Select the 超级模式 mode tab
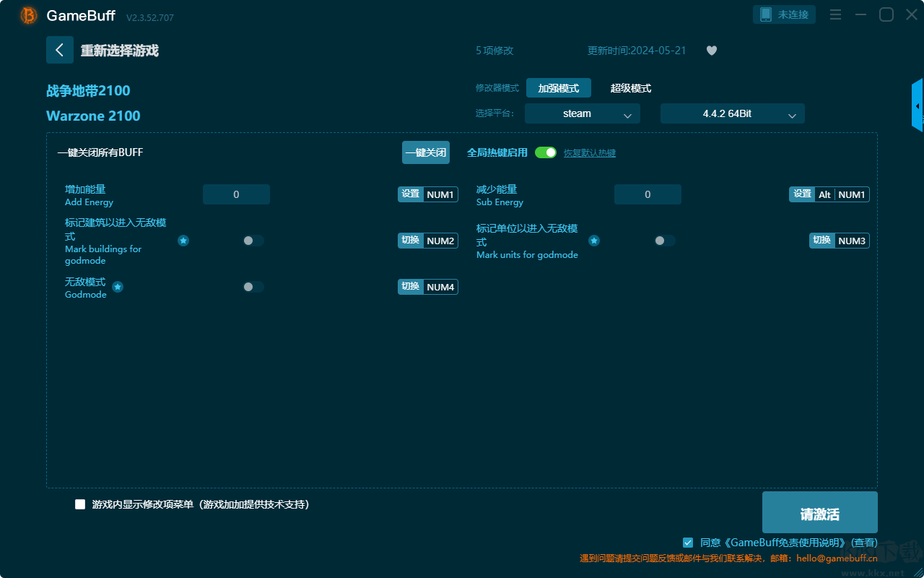The height and width of the screenshot is (578, 924). (631, 88)
